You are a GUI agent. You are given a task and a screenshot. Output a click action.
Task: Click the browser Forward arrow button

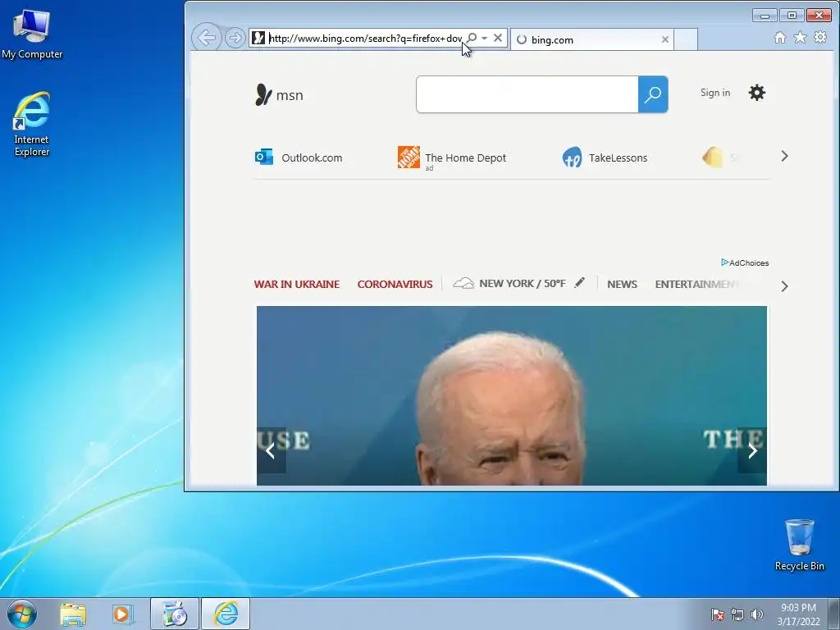tap(235, 38)
